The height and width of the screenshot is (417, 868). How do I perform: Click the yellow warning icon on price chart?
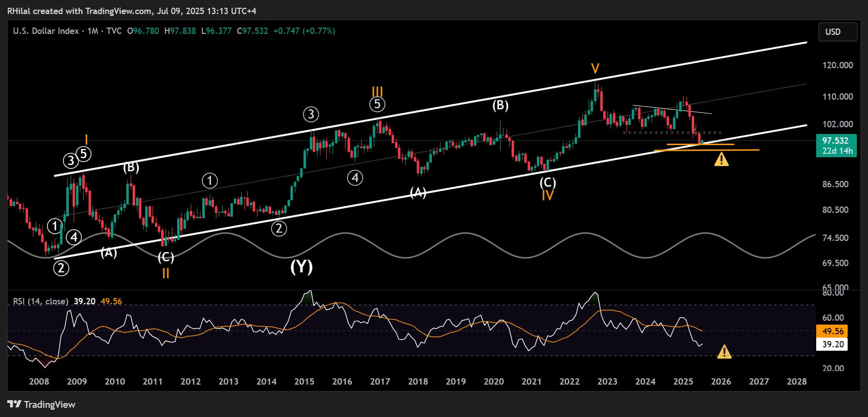click(721, 159)
